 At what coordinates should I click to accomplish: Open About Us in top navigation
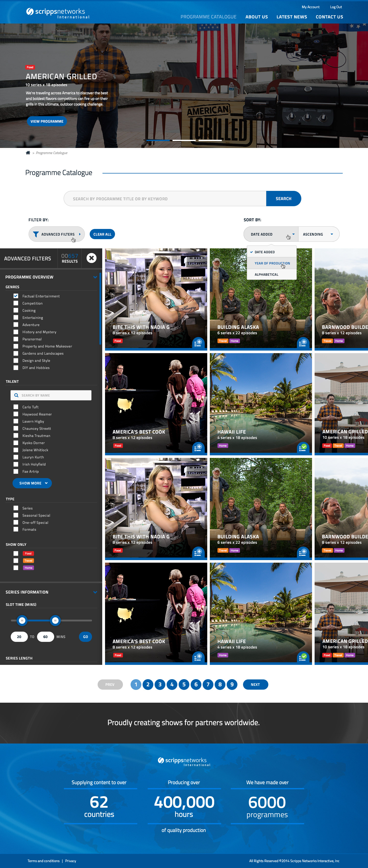[x=257, y=17]
